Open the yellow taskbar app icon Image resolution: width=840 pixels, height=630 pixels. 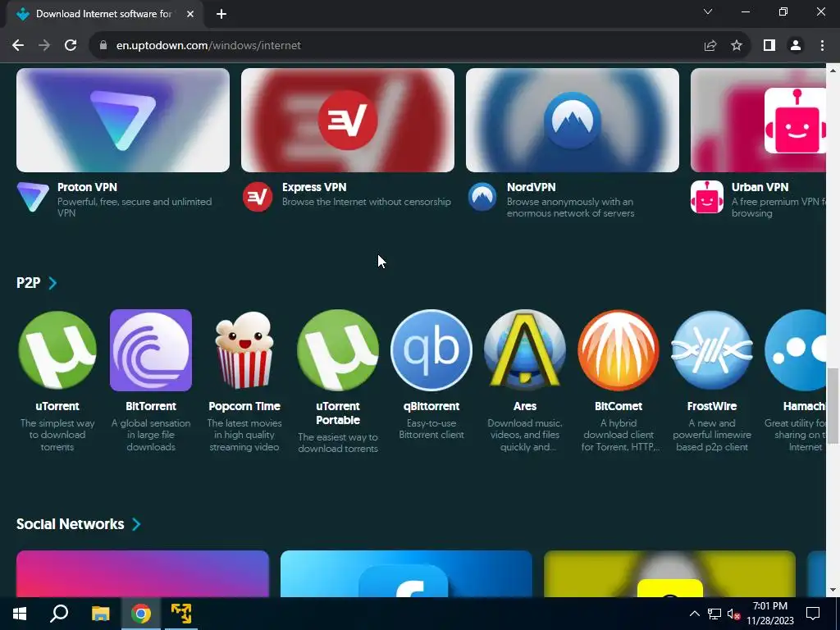[181, 614]
